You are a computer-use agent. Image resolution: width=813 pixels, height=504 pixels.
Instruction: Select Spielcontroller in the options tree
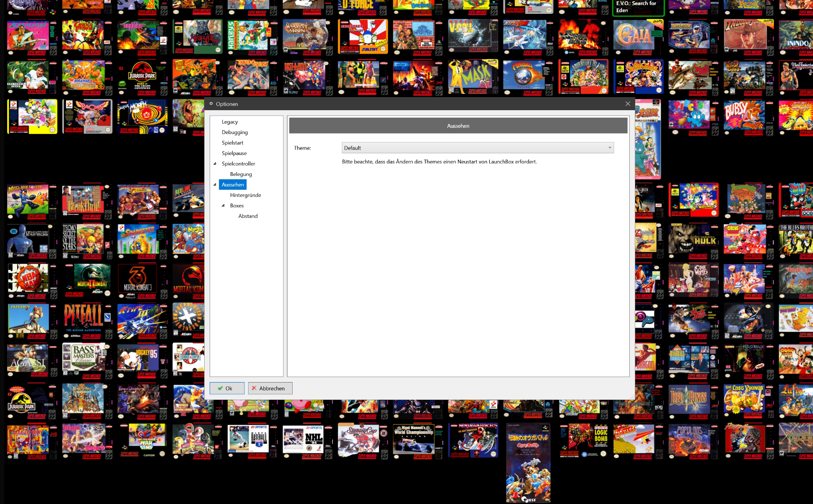239,164
